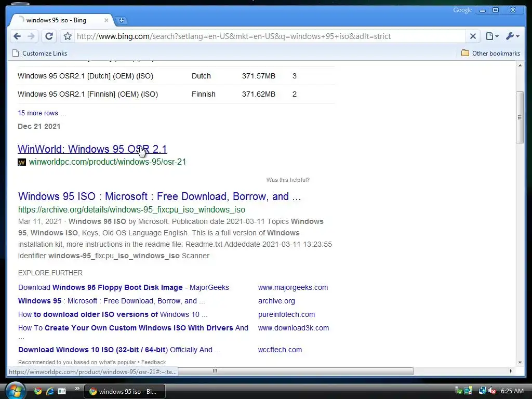Go forward using the forward arrow
Screen dimensions: 532x399
point(31,36)
